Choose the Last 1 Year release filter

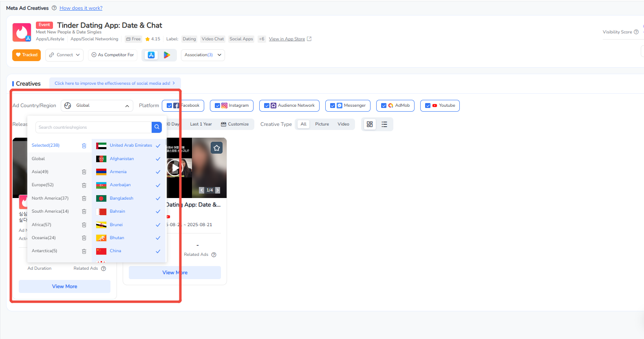[x=201, y=124]
